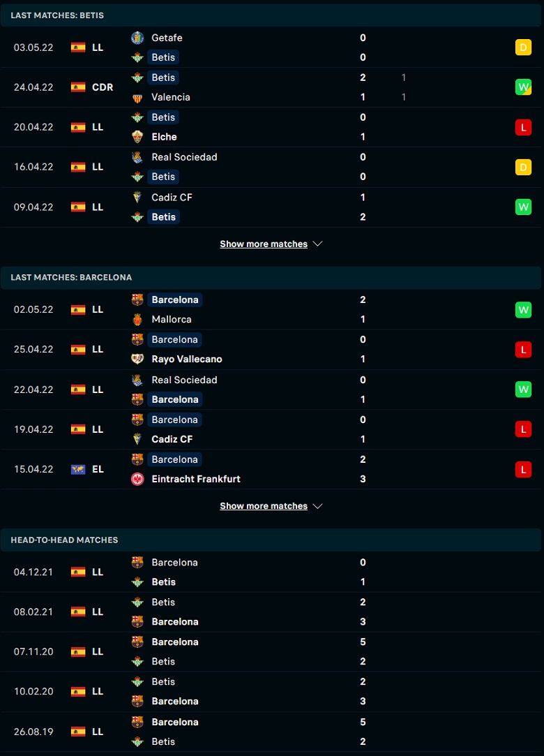Click the Elche club crest icon
The width and height of the screenshot is (544, 756).
(137, 137)
